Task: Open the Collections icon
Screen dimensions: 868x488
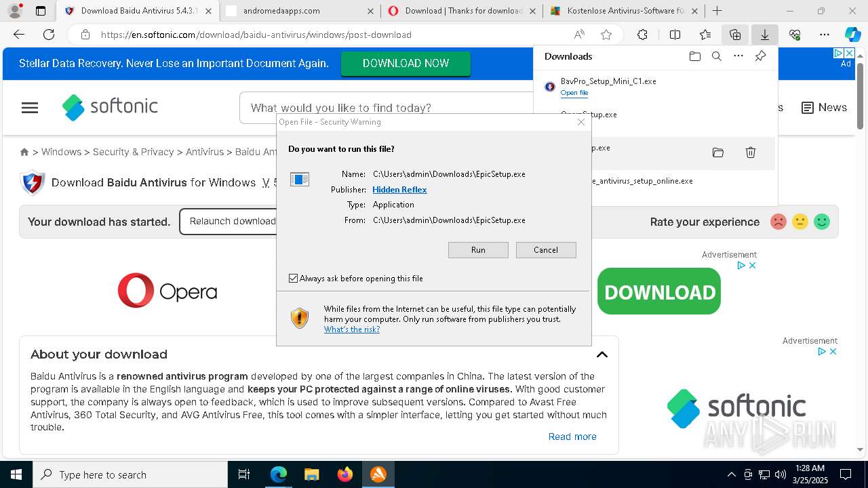Action: point(735,35)
